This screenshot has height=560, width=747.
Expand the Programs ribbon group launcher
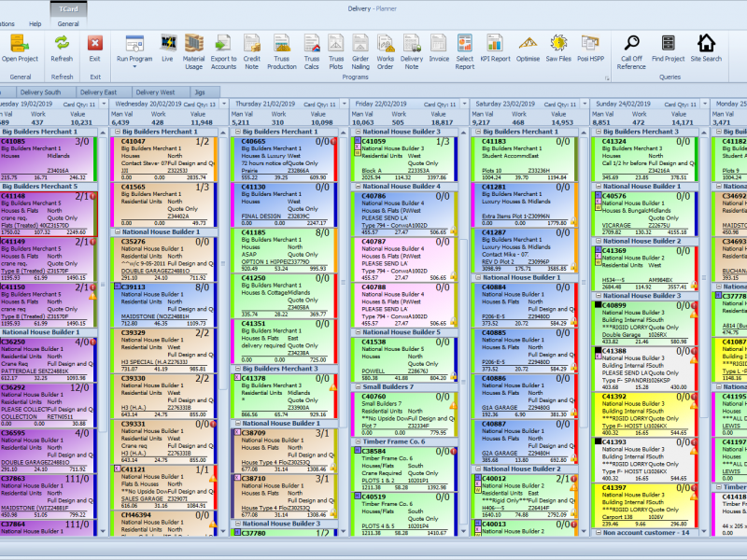607,77
